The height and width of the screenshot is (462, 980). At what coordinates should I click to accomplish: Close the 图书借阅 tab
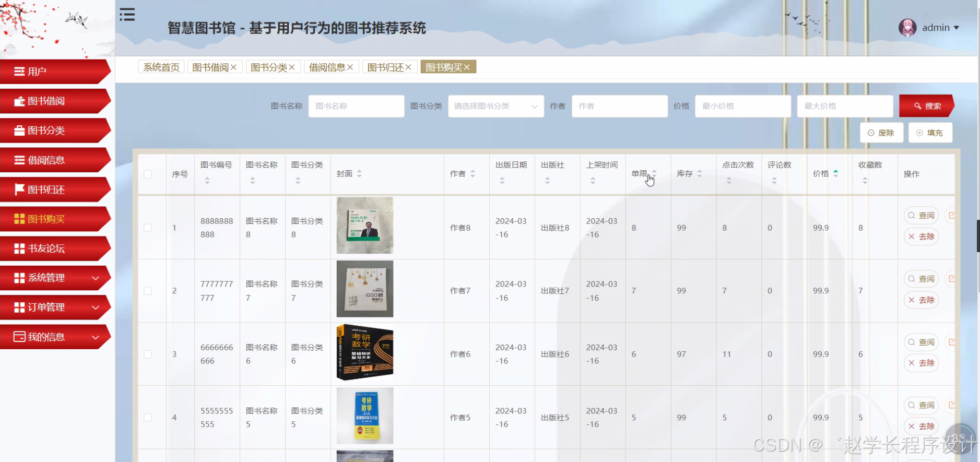click(233, 67)
